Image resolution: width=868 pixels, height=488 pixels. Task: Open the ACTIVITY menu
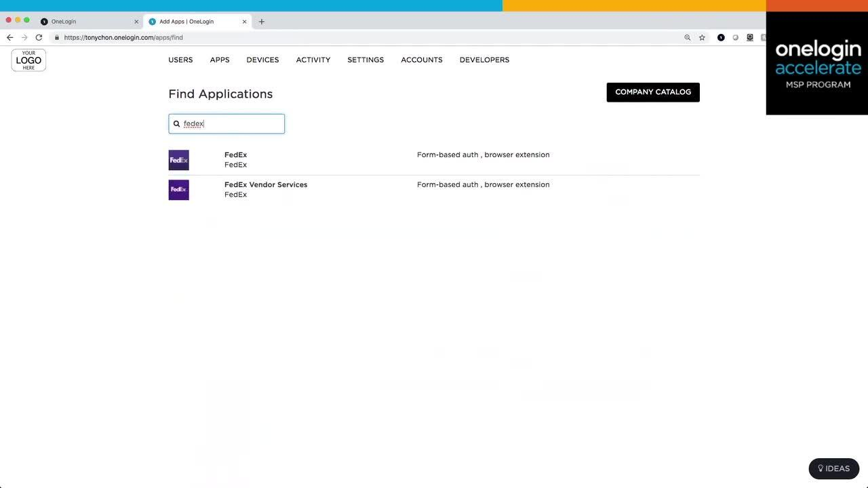(313, 60)
